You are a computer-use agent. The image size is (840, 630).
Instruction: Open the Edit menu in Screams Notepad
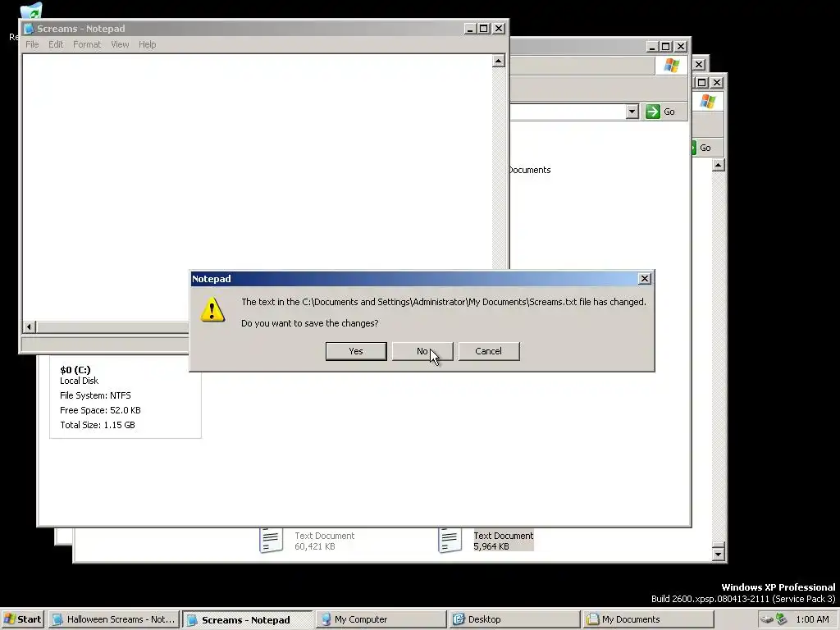point(56,44)
